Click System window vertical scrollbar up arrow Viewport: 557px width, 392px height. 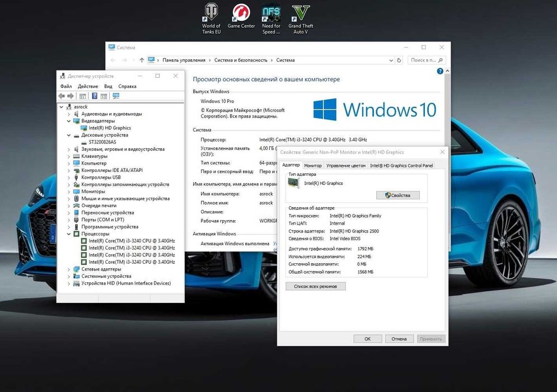click(x=447, y=71)
